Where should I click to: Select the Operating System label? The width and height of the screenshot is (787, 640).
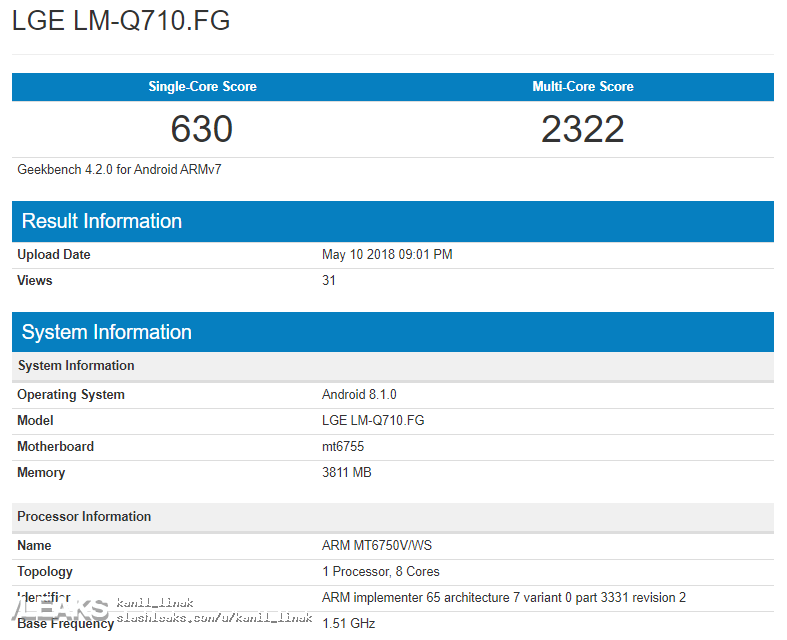click(71, 395)
